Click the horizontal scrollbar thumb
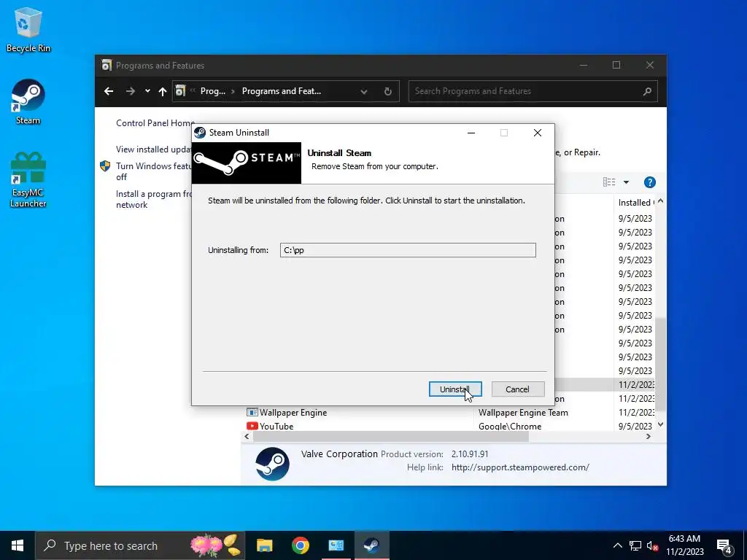Image resolution: width=747 pixels, height=560 pixels. pyautogui.click(x=391, y=436)
